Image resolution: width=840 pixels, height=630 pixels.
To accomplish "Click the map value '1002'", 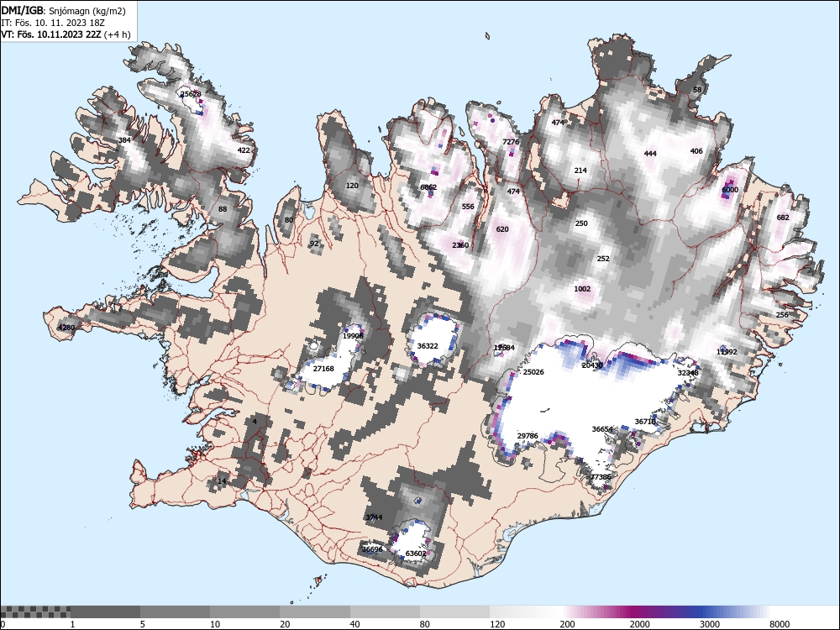I will tap(582, 289).
